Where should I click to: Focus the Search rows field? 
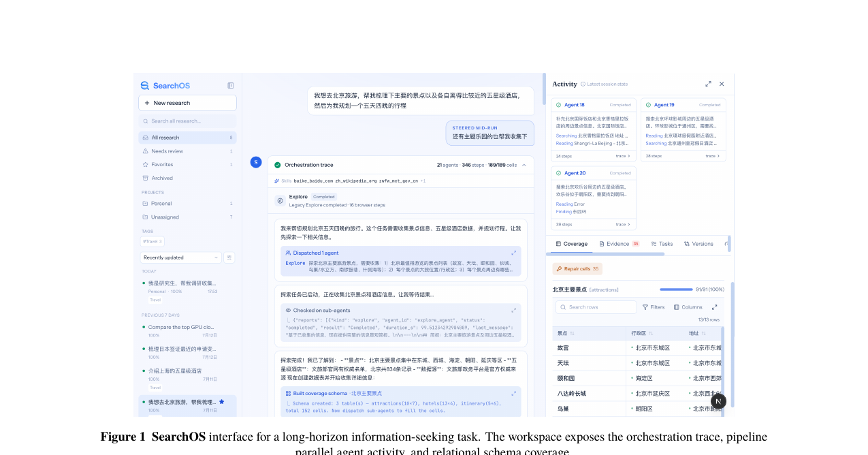[596, 307]
